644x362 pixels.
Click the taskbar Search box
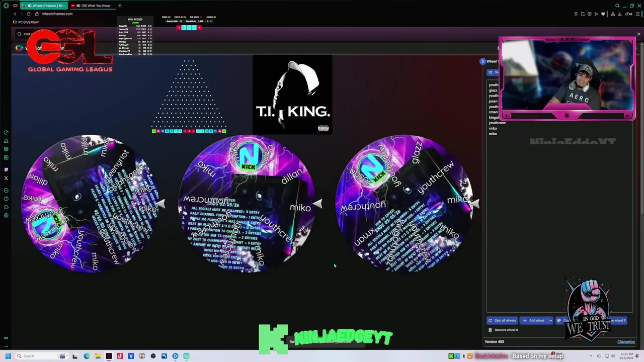pyautogui.click(x=41, y=356)
